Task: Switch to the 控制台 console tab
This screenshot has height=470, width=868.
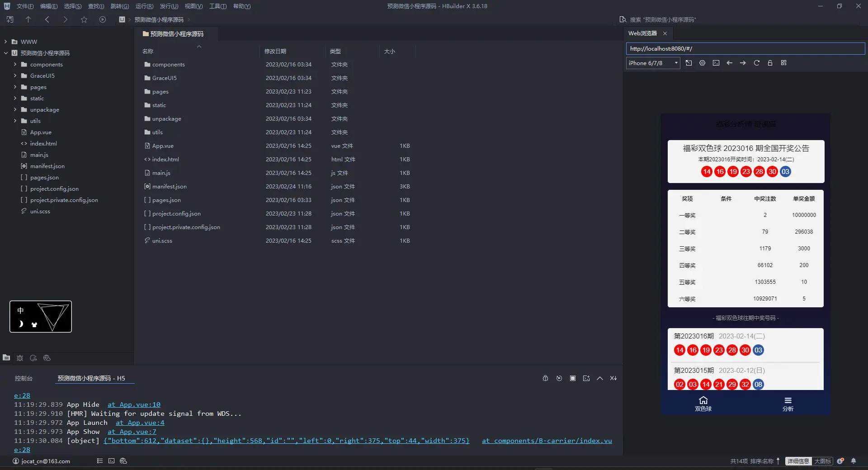Action: point(24,378)
